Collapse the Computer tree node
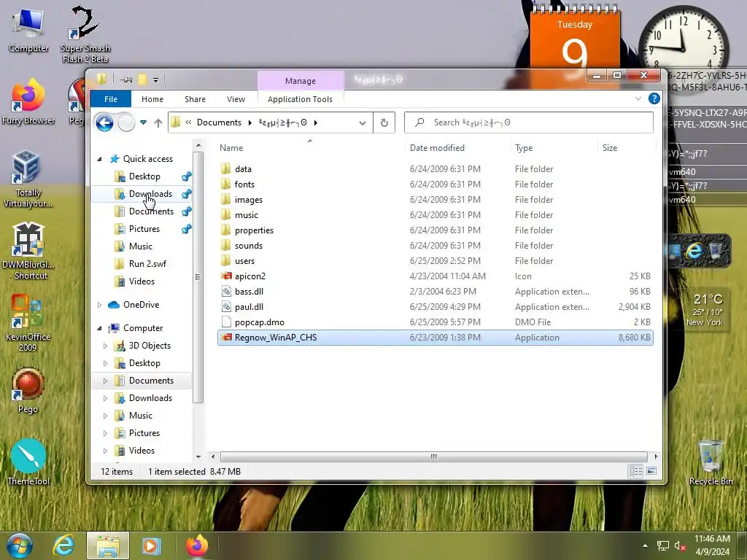The image size is (747, 560). [x=99, y=328]
